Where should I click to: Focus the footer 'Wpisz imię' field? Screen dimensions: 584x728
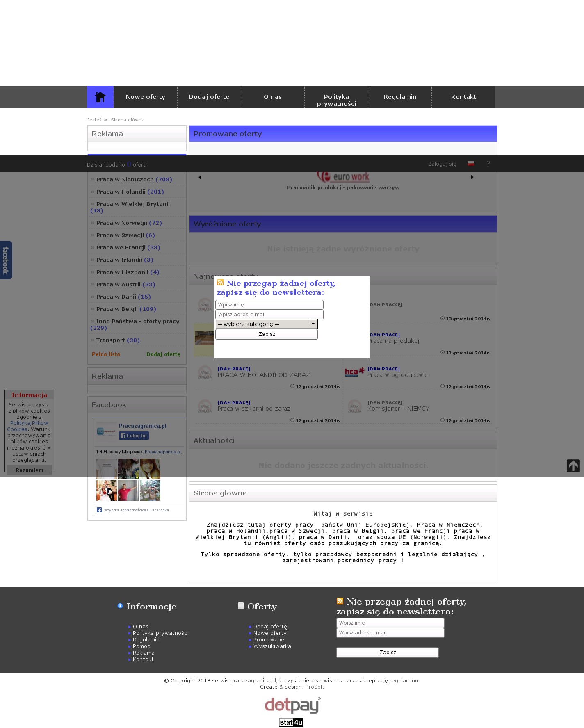coord(390,623)
